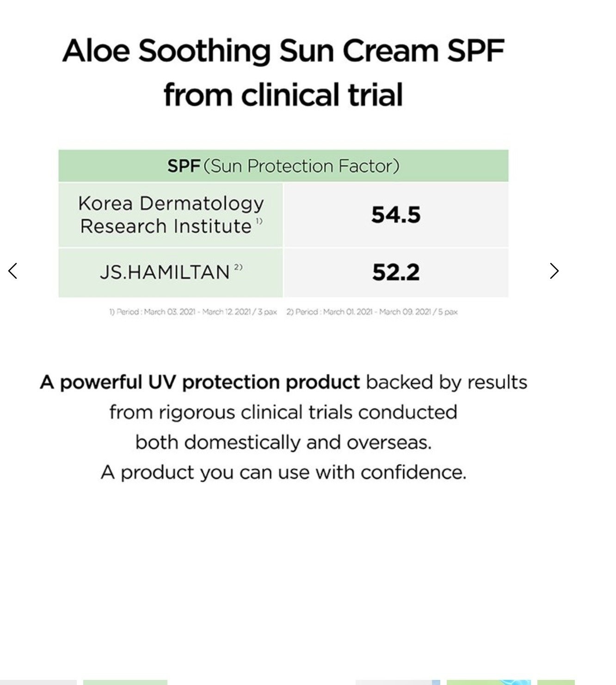
Task: Open the gray thumbnail with blue edge
Action: tap(398, 682)
